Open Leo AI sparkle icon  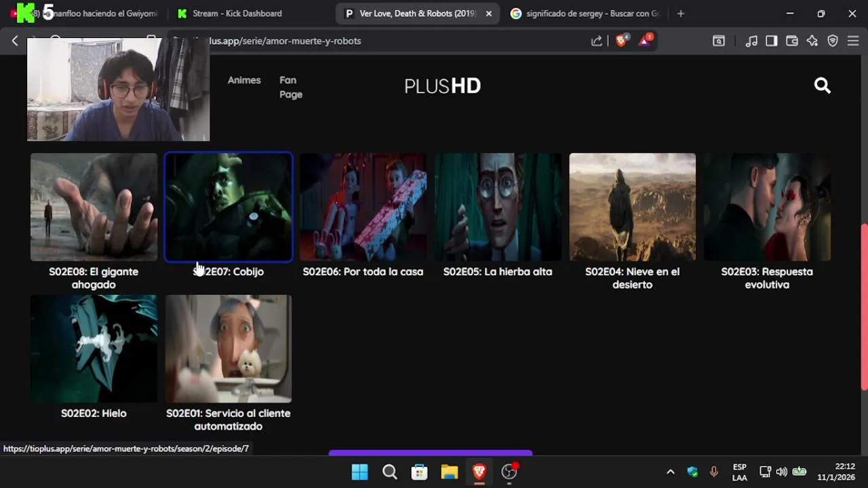[812, 41]
